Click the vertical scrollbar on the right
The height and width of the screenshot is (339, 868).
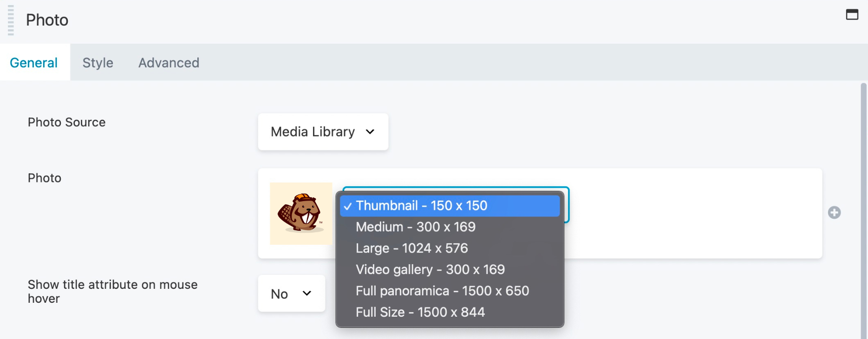coord(863,209)
